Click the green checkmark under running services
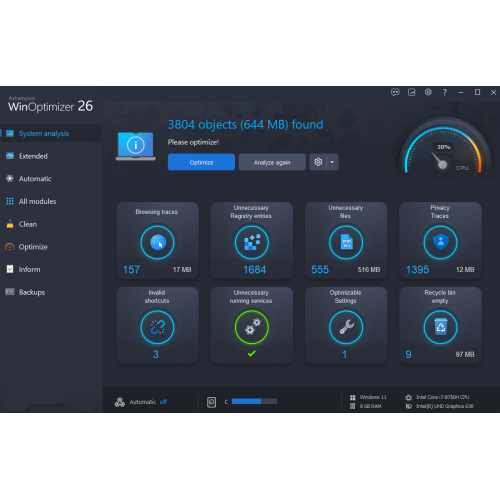The height and width of the screenshot is (500, 500). click(252, 353)
